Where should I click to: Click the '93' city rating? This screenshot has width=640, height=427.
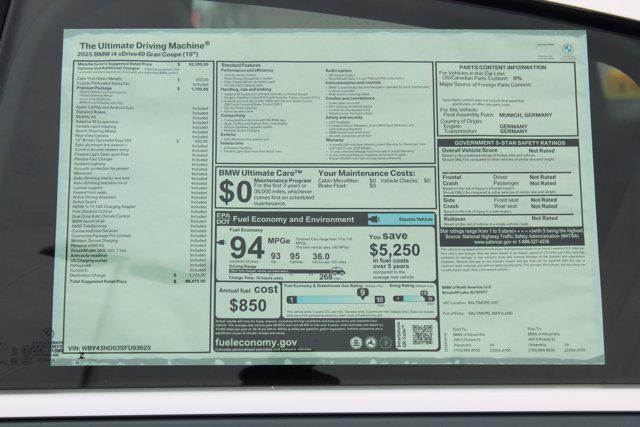[x=276, y=256]
